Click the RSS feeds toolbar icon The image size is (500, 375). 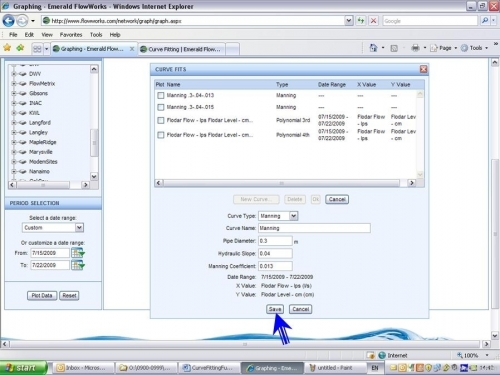[394, 48]
